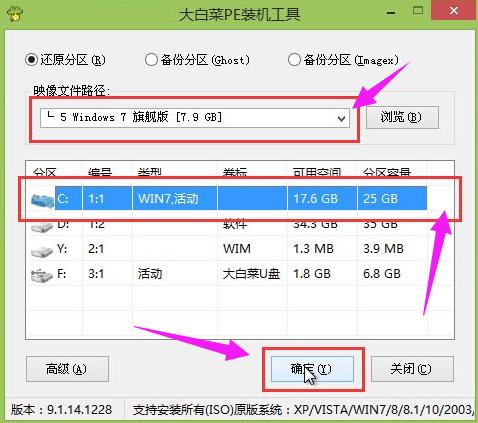Select the C: drive icon
This screenshot has width=478, height=423.
click(43, 200)
